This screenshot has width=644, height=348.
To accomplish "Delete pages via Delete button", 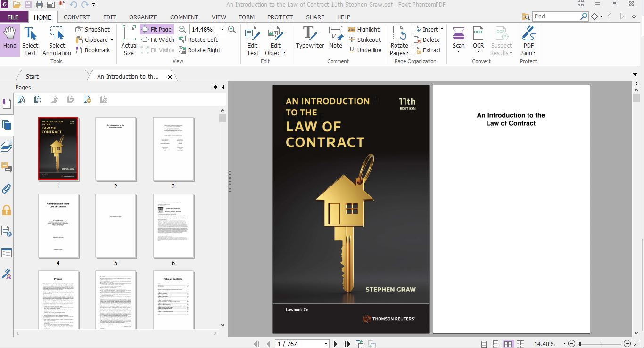I will [427, 40].
